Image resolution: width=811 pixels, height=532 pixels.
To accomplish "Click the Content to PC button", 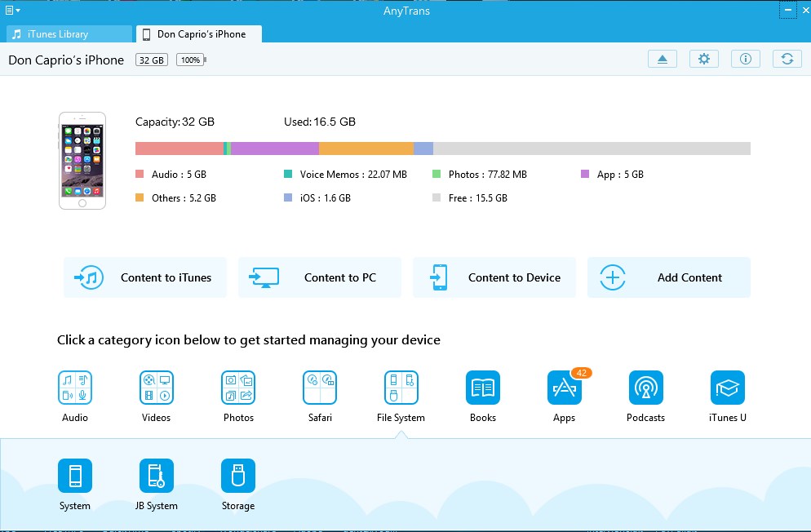I will point(320,277).
